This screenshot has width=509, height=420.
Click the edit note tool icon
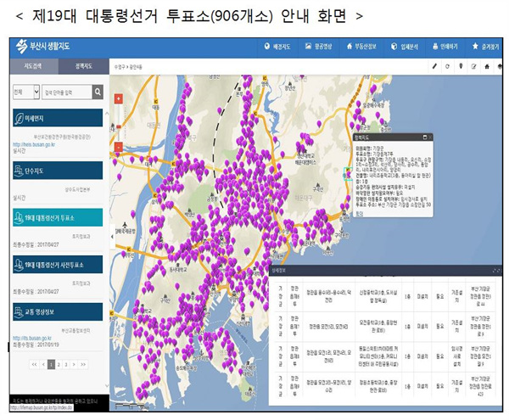473,66
